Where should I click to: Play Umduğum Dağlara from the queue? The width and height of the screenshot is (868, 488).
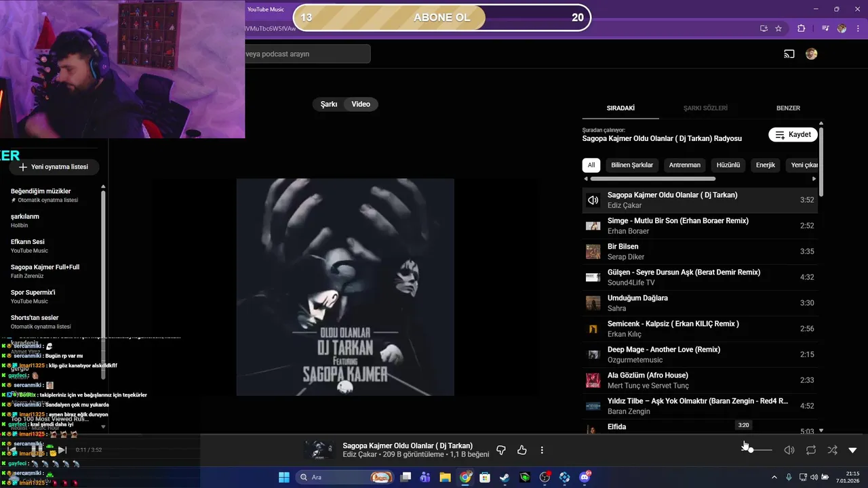[701, 303]
